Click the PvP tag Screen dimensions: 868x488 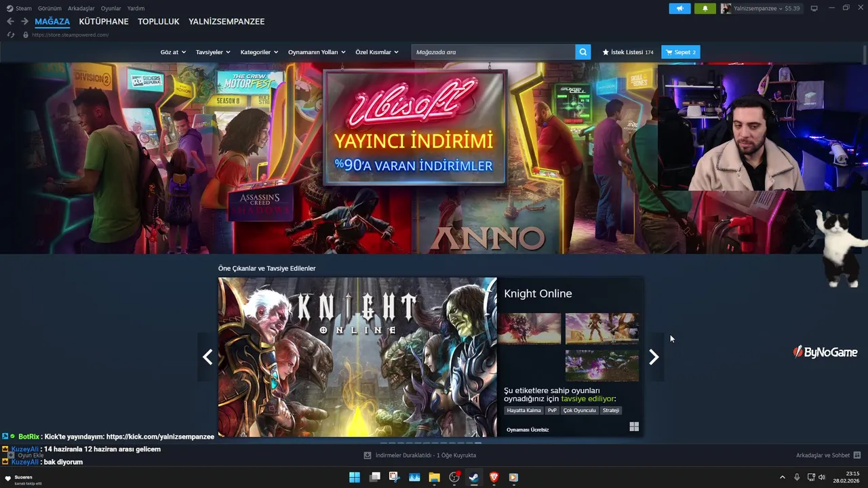click(552, 410)
